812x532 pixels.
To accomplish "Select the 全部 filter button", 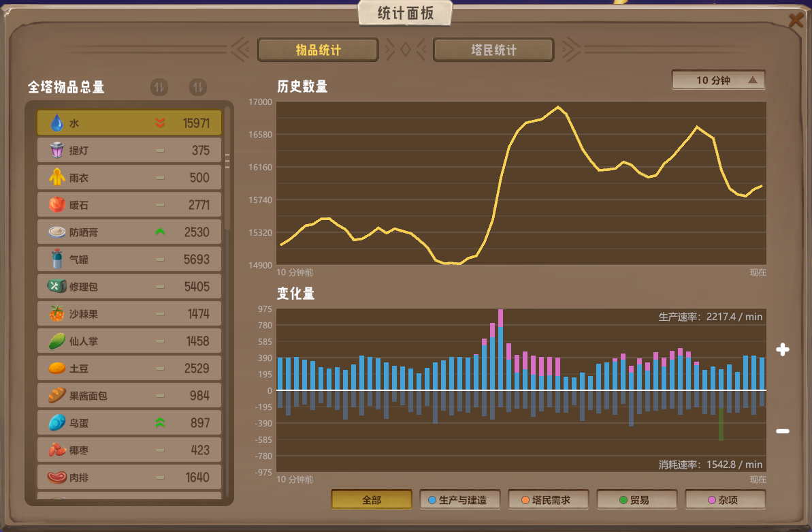I will [x=372, y=500].
